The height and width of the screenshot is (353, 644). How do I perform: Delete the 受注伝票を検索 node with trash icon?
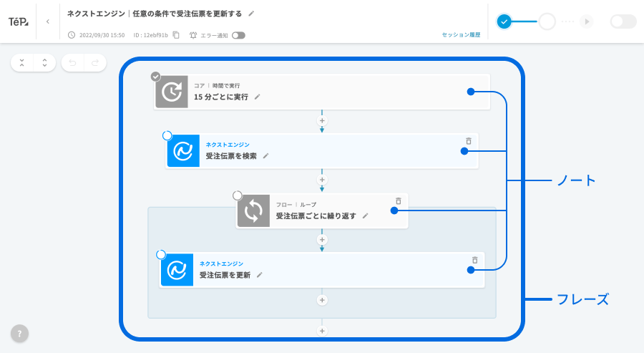tap(469, 141)
